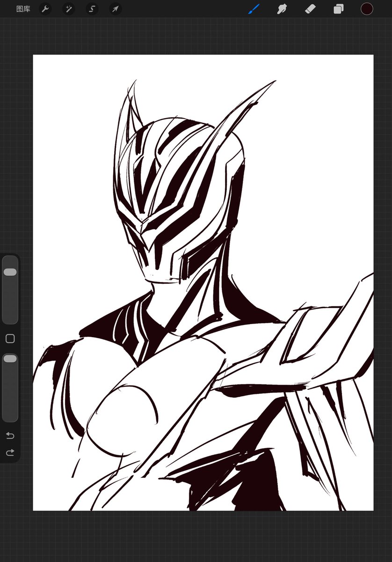392x562 pixels.
Task: Tap the square modify button in sidebar
Action: pyautogui.click(x=10, y=339)
